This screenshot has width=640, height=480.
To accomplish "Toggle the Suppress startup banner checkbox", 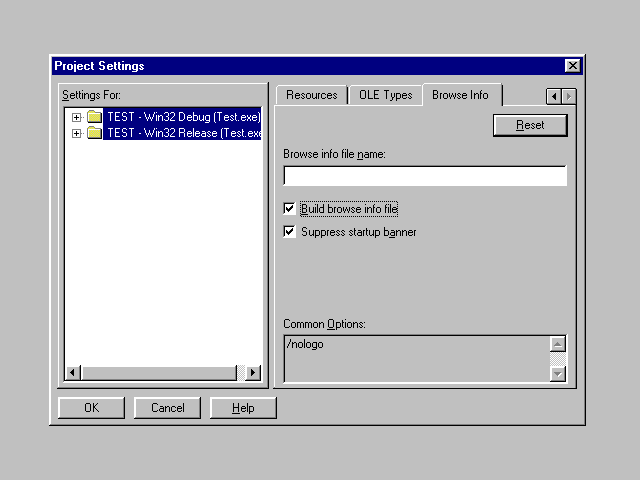I will click(x=290, y=232).
